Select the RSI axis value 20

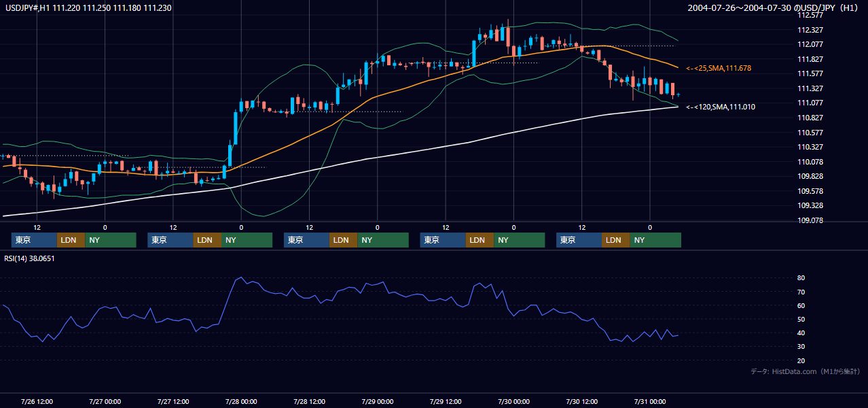(x=801, y=360)
